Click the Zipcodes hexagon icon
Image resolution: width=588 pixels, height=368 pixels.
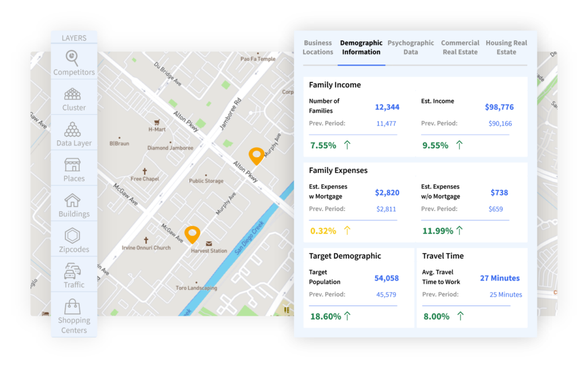tap(73, 236)
